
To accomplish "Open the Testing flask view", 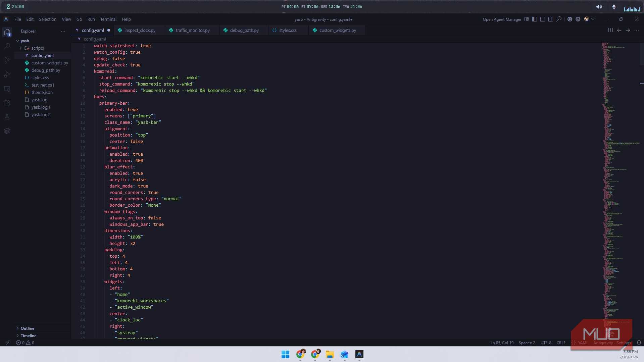I will pyautogui.click(x=7, y=117).
